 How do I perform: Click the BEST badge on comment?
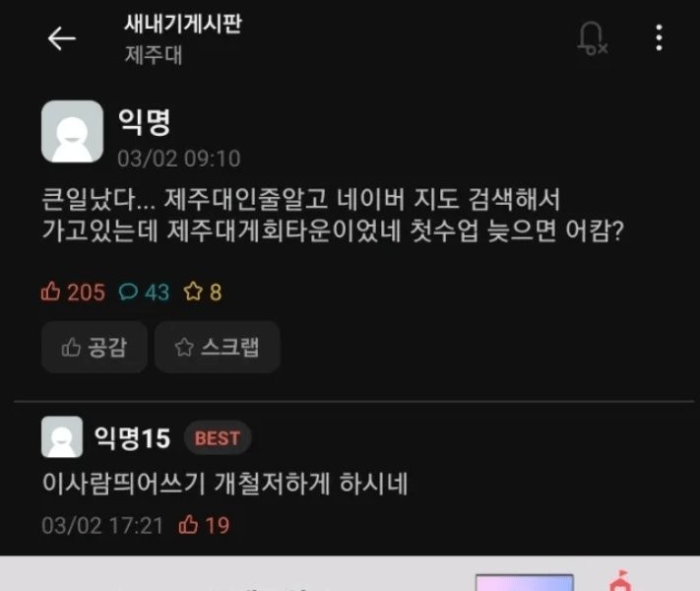218,438
